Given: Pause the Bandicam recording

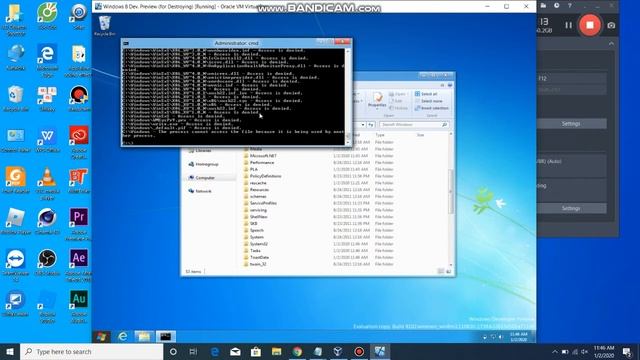Looking at the screenshot, I should tap(569, 25).
